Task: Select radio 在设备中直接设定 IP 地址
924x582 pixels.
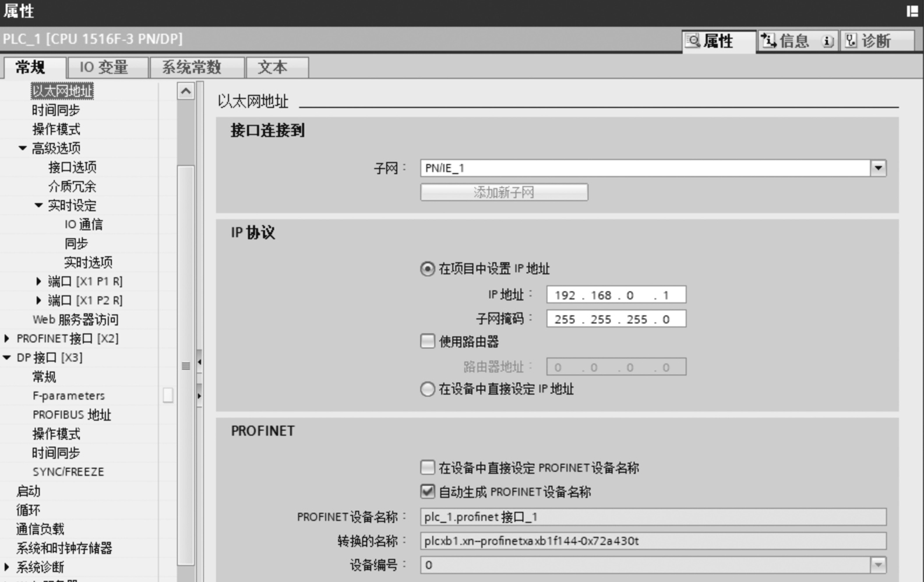Action: click(428, 389)
